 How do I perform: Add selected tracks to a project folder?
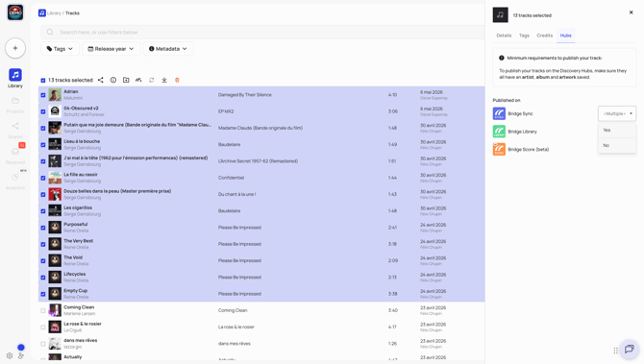(x=126, y=80)
